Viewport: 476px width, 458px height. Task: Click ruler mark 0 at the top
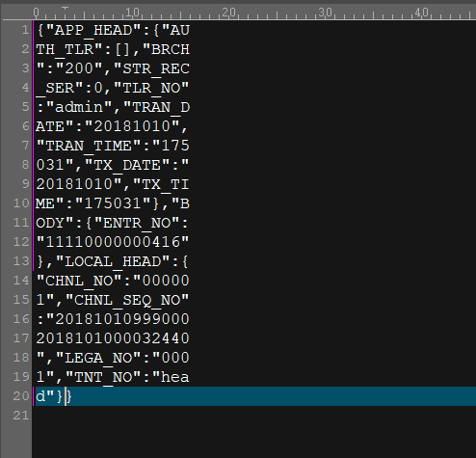[x=36, y=13]
